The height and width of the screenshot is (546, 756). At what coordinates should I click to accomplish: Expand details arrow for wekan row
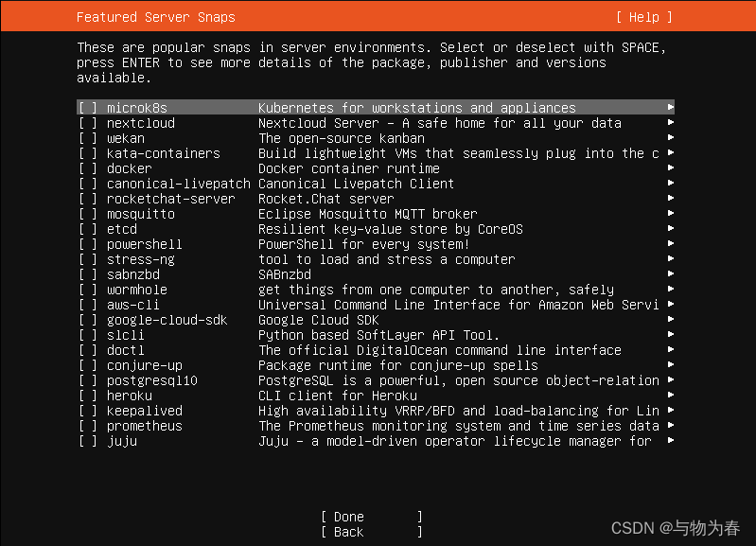coord(670,137)
